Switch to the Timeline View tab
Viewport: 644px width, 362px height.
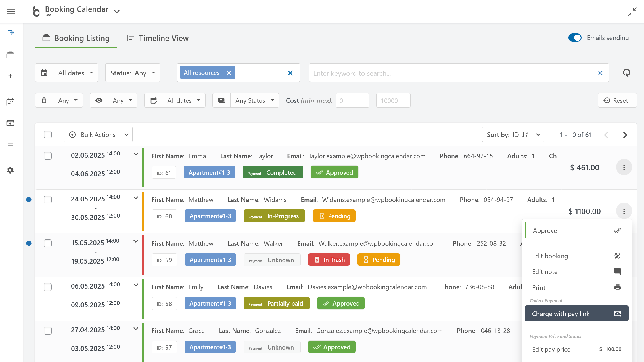coord(158,38)
